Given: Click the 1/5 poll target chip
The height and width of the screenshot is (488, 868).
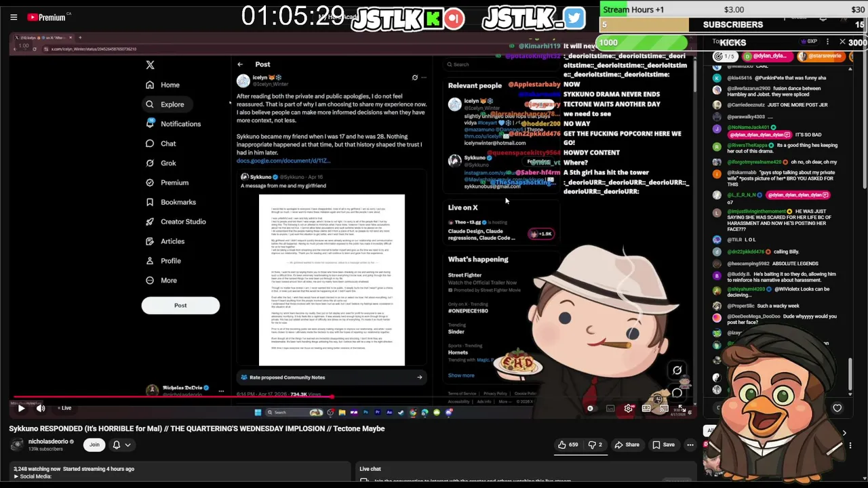Looking at the screenshot, I should (x=725, y=56).
